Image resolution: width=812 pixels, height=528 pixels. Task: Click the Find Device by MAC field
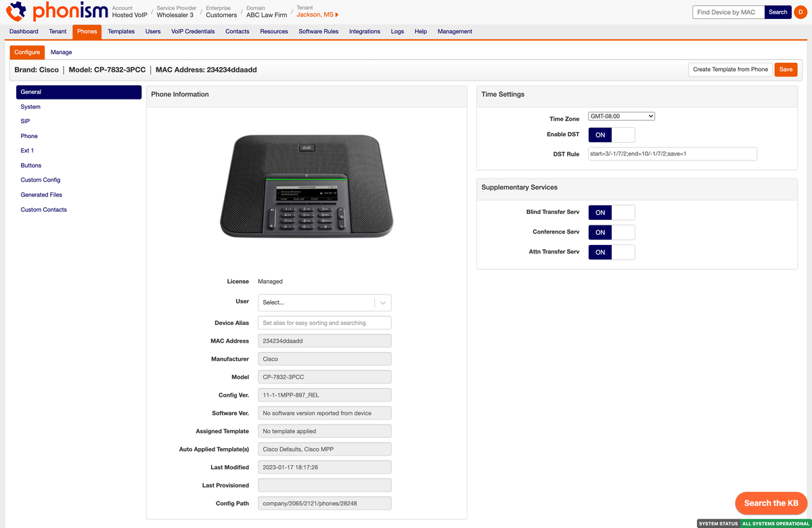pyautogui.click(x=729, y=12)
